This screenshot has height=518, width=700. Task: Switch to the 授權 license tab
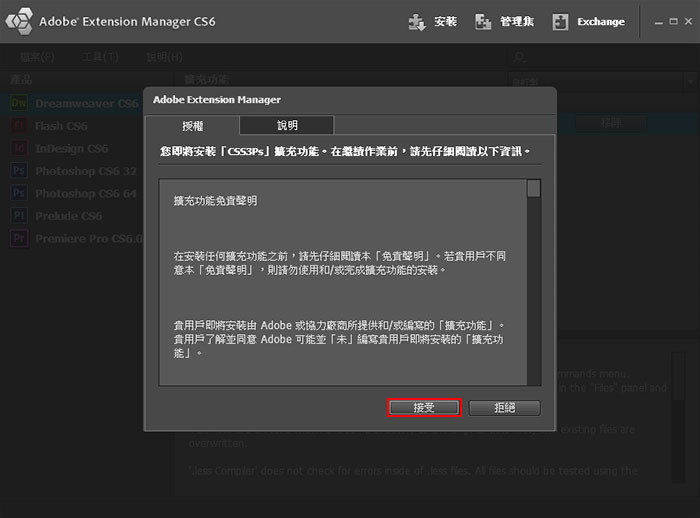(x=192, y=126)
